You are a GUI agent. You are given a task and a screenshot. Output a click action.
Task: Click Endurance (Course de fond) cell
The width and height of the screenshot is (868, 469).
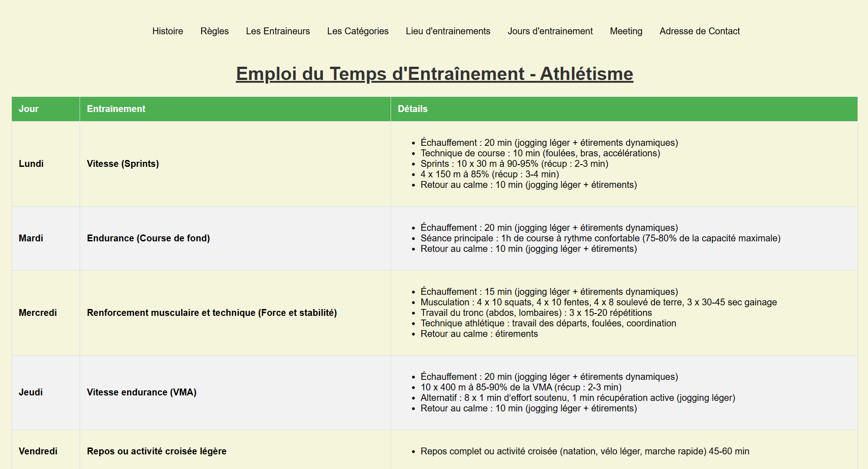(148, 238)
